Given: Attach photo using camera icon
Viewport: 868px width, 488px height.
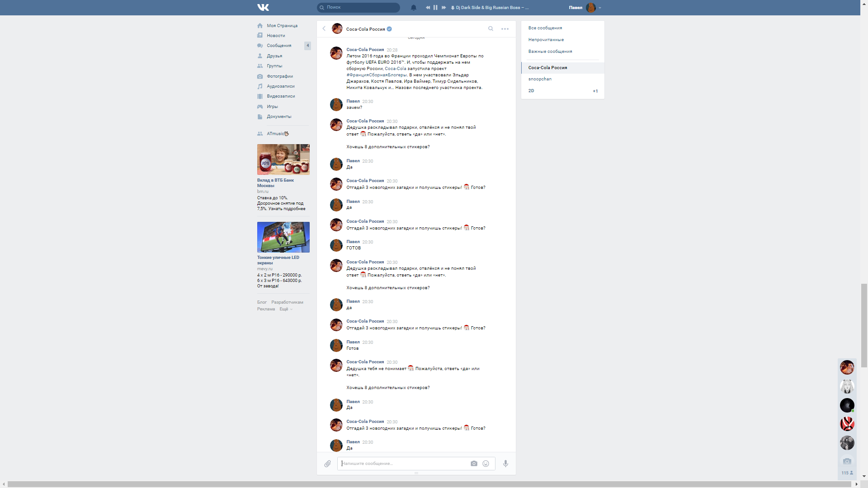Looking at the screenshot, I should [x=474, y=464].
